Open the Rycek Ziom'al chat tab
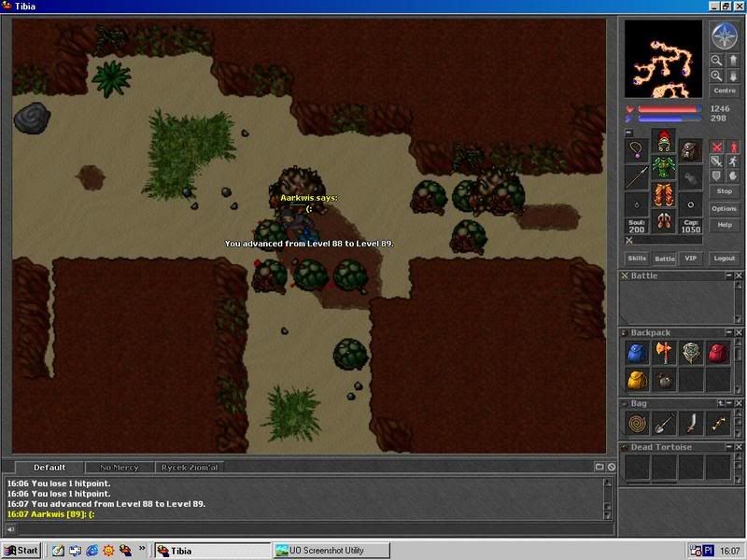The image size is (747, 560). (x=190, y=468)
